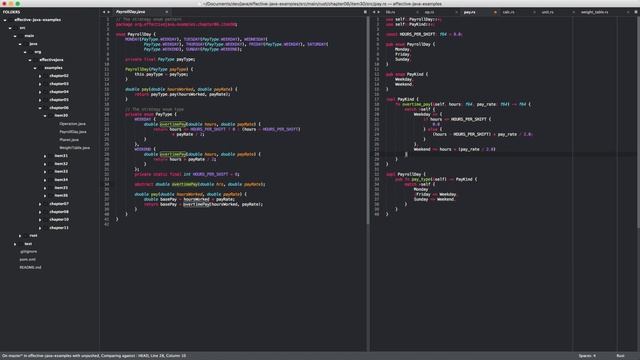Switch to the weight_table.rs tab
The width and height of the screenshot is (640, 360).
point(595,12)
